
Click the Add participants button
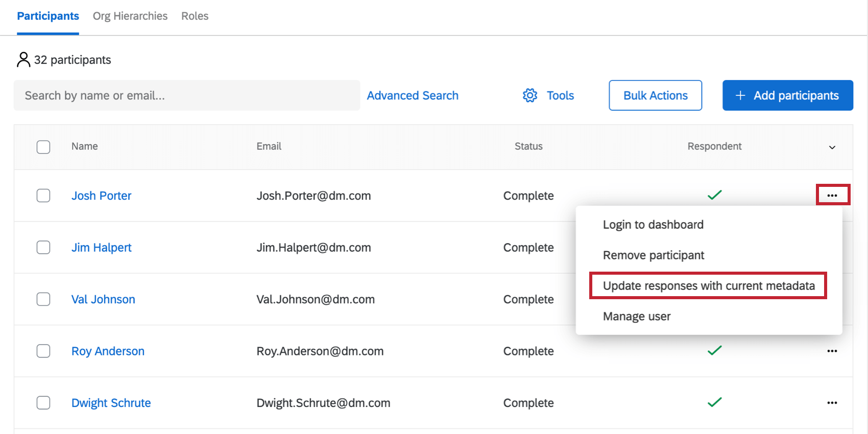click(x=787, y=95)
